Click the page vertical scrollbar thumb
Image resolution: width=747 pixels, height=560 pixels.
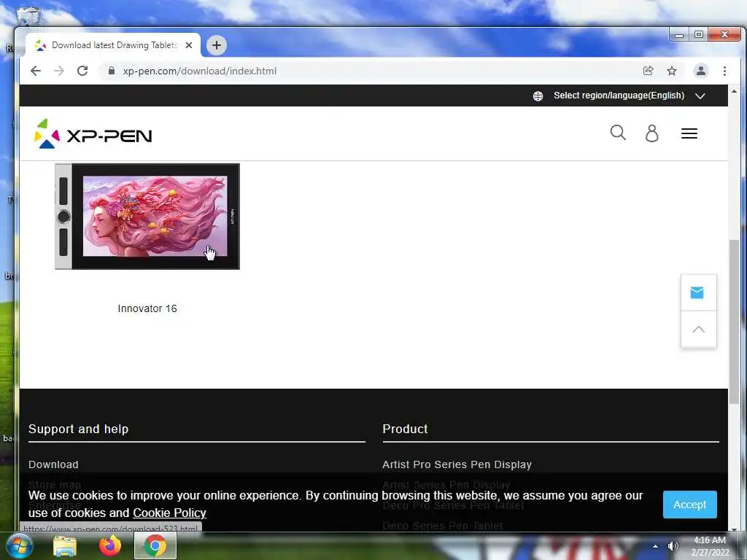[734, 322]
